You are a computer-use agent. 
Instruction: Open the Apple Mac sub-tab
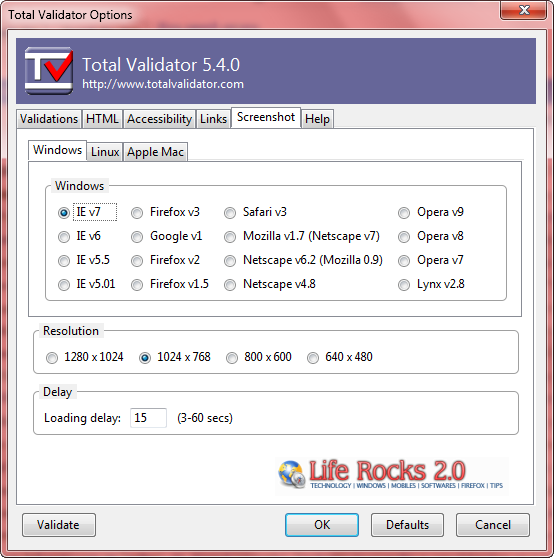click(x=155, y=152)
